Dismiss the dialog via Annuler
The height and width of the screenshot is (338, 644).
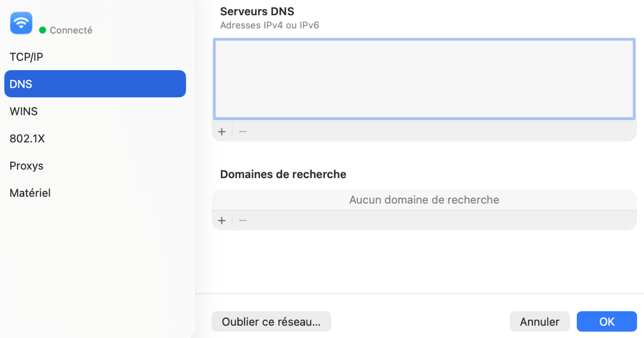point(539,321)
